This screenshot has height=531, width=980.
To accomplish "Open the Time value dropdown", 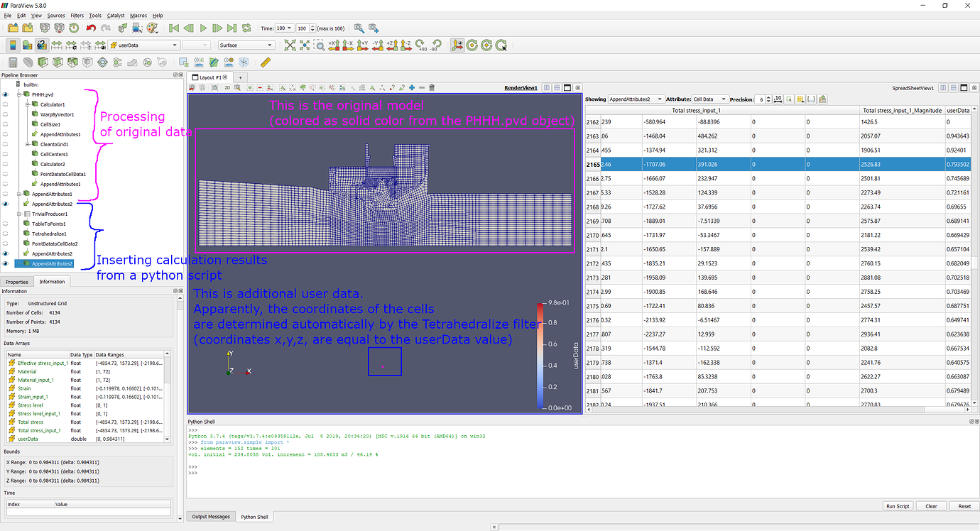I will click(x=284, y=28).
